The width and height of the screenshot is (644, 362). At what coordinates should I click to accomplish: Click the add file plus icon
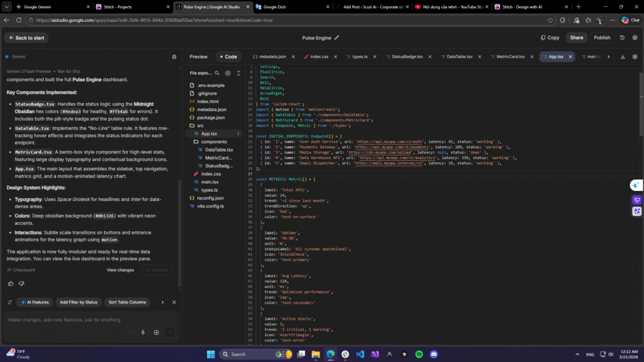point(228,73)
